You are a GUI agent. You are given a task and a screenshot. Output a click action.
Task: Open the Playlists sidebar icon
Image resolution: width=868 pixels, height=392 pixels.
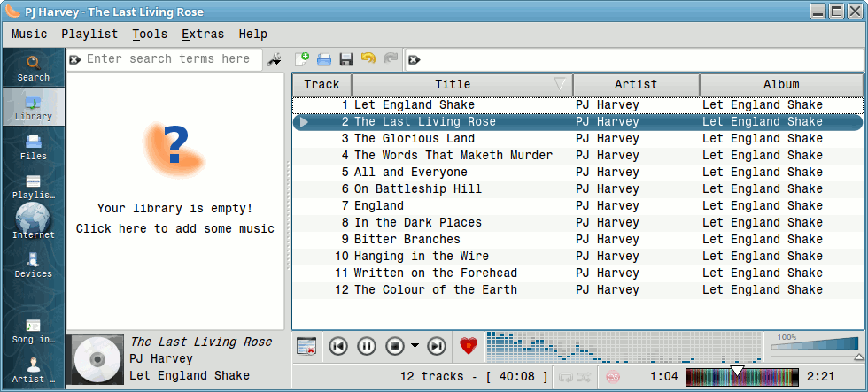[x=34, y=187]
